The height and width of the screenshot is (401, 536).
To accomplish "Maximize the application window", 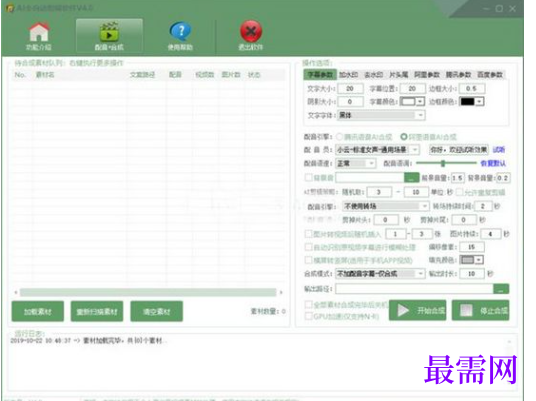I will pyautogui.click(x=499, y=9).
